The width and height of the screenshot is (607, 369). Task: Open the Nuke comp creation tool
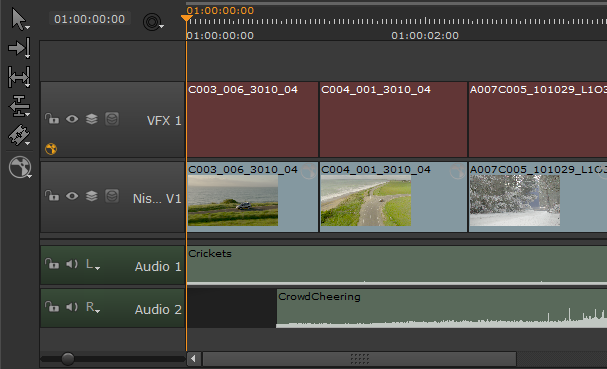pos(20,167)
